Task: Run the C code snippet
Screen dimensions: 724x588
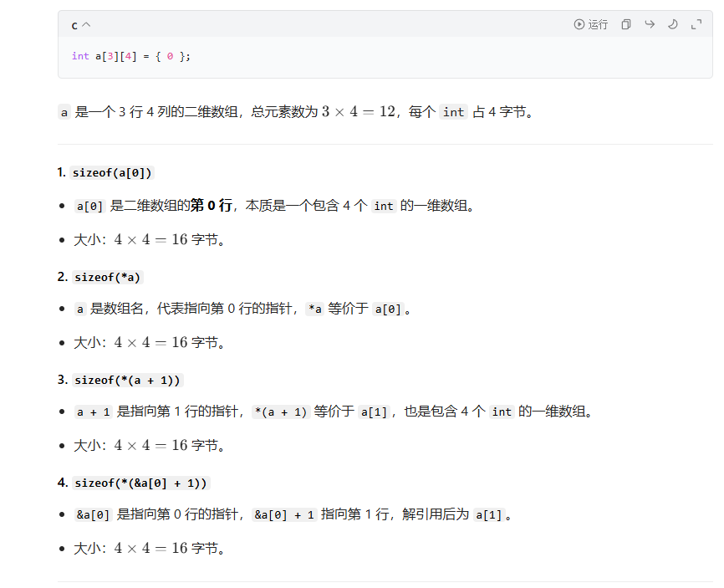Action: pos(590,24)
